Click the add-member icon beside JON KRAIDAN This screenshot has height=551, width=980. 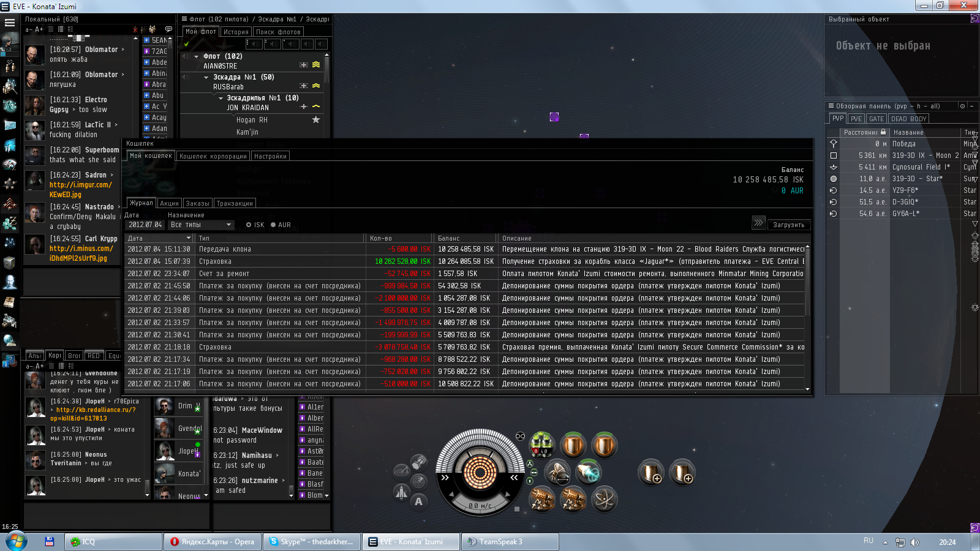(x=303, y=107)
